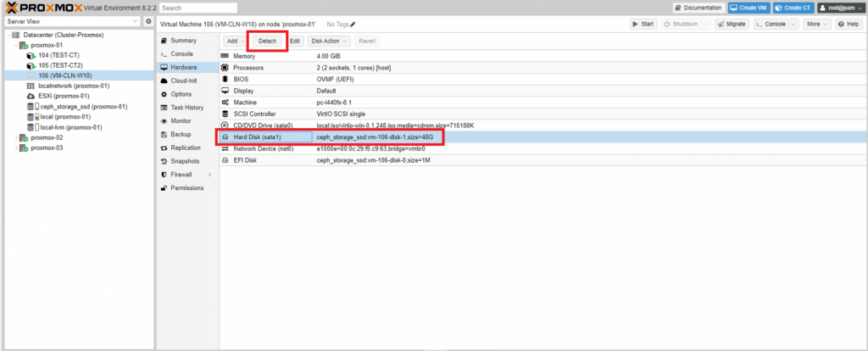868x351 pixels.
Task: Open the root@pam user menu
Action: click(x=841, y=8)
